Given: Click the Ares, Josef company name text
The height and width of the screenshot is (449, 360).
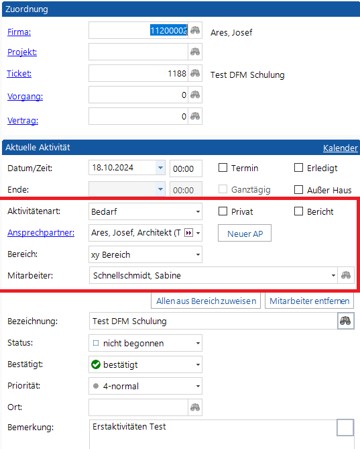Looking at the screenshot, I should click(231, 32).
